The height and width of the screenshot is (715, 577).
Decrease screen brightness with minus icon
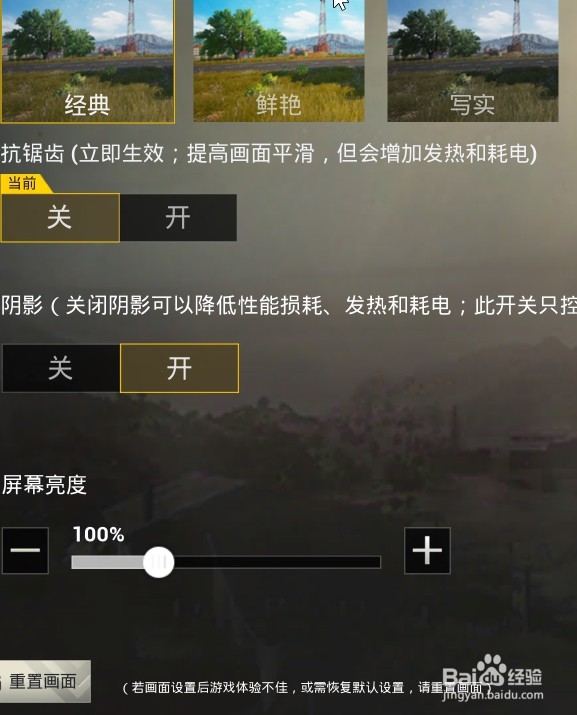pyautogui.click(x=25, y=550)
